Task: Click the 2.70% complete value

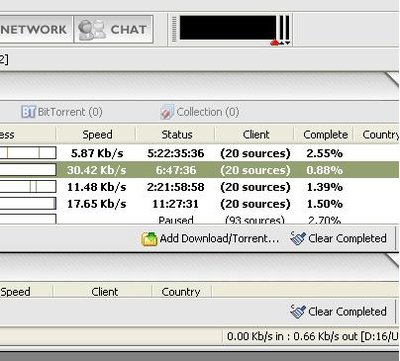Action: tap(324, 220)
